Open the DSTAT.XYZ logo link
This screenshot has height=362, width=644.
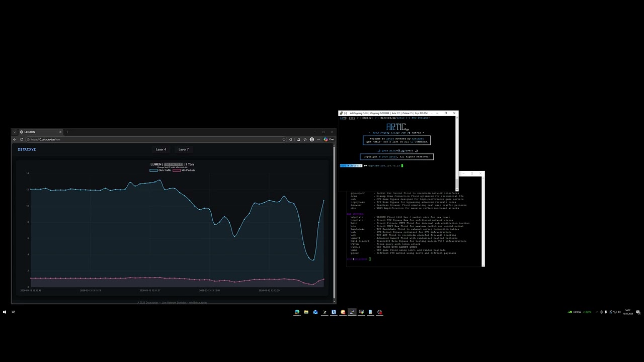(x=27, y=149)
